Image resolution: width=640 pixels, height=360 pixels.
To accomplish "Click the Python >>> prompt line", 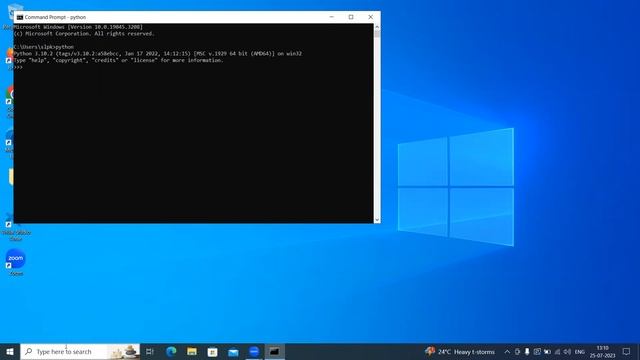I will click(x=18, y=67).
